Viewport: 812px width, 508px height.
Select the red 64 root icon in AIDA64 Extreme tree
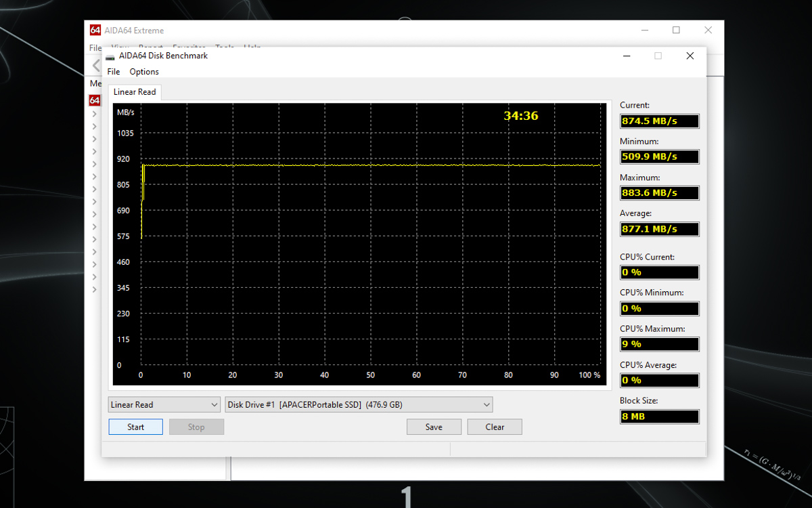tap(95, 100)
